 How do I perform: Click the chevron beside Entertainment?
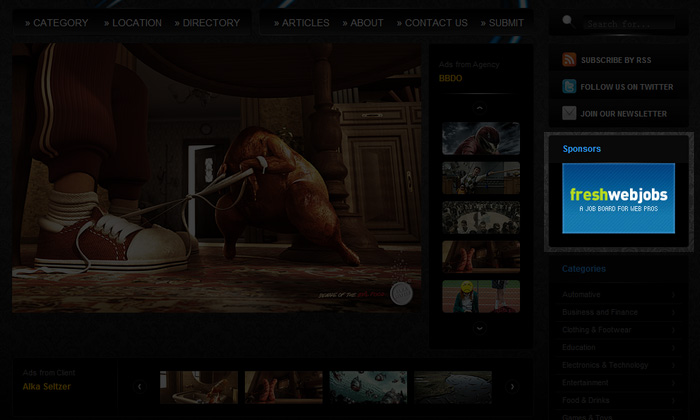pos(674,383)
